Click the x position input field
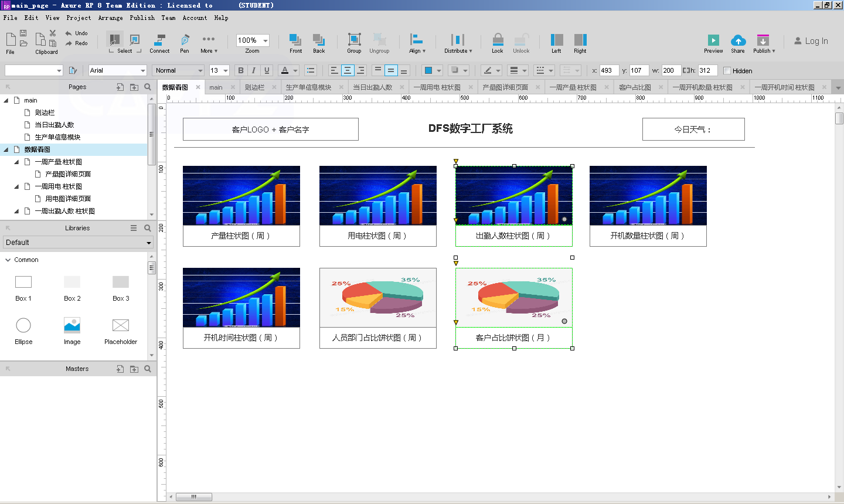 (608, 70)
